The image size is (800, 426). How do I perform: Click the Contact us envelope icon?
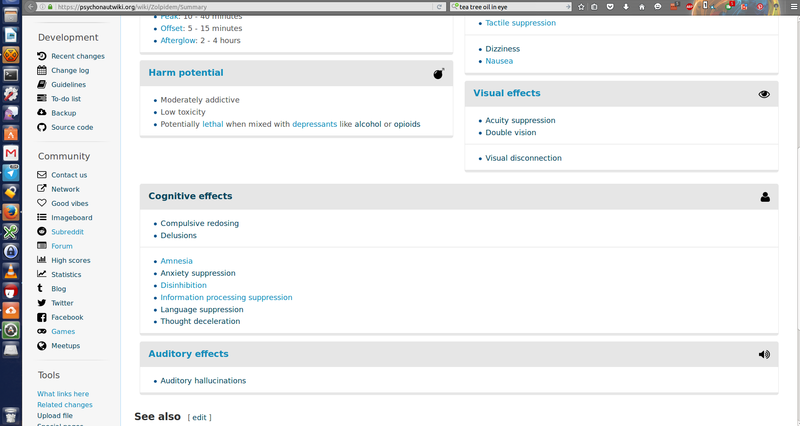click(x=42, y=174)
